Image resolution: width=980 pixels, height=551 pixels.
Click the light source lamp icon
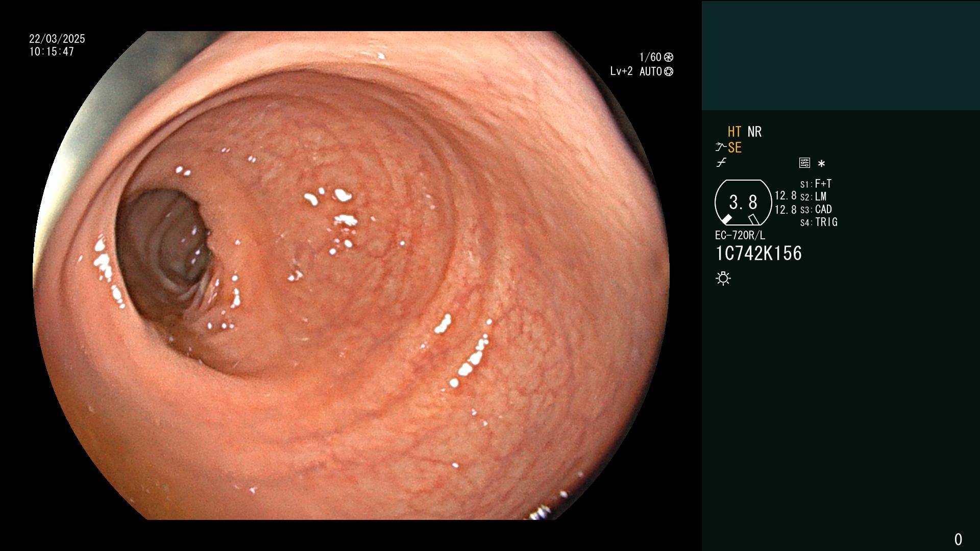click(723, 279)
